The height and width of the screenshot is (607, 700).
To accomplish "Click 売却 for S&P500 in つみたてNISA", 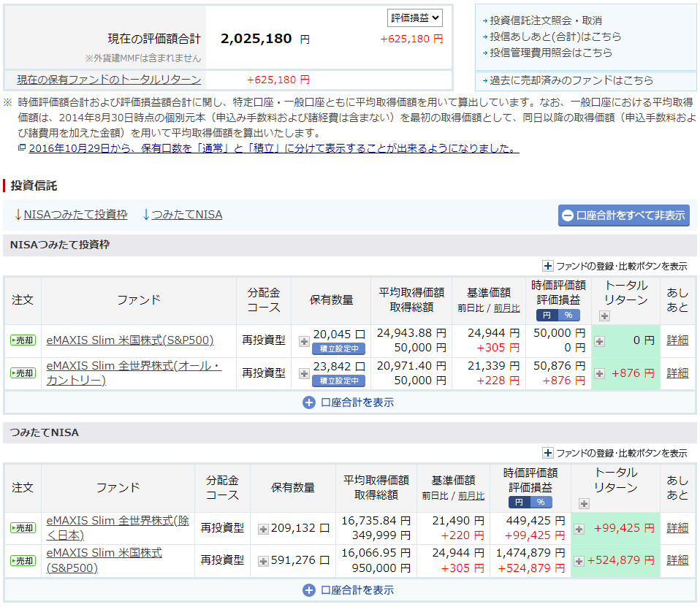I will [x=23, y=560].
